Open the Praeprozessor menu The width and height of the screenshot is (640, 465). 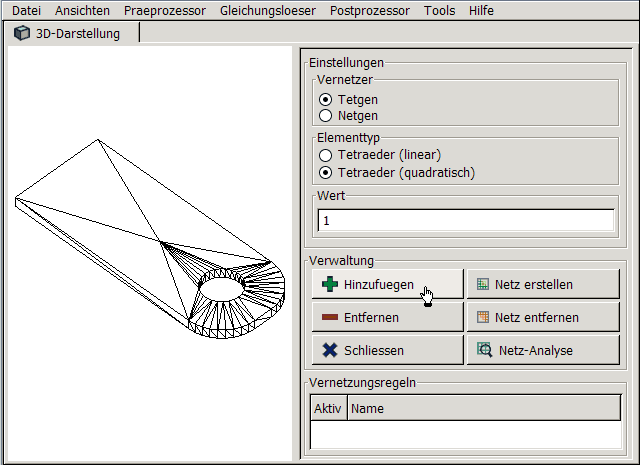tap(165, 10)
